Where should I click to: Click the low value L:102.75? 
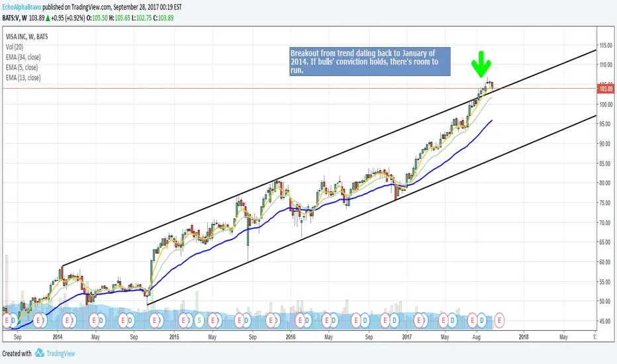(142, 18)
